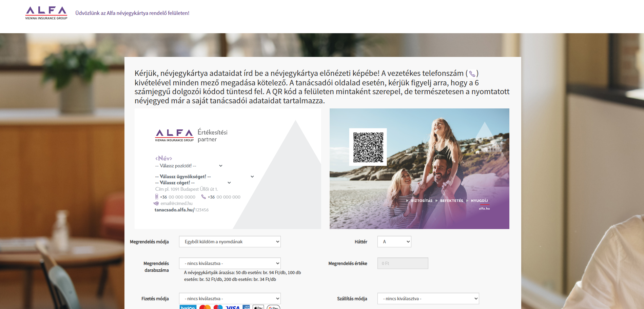This screenshot has height=309, width=644.
Task: Click the landline icon in the instruction text
Action: tap(472, 74)
